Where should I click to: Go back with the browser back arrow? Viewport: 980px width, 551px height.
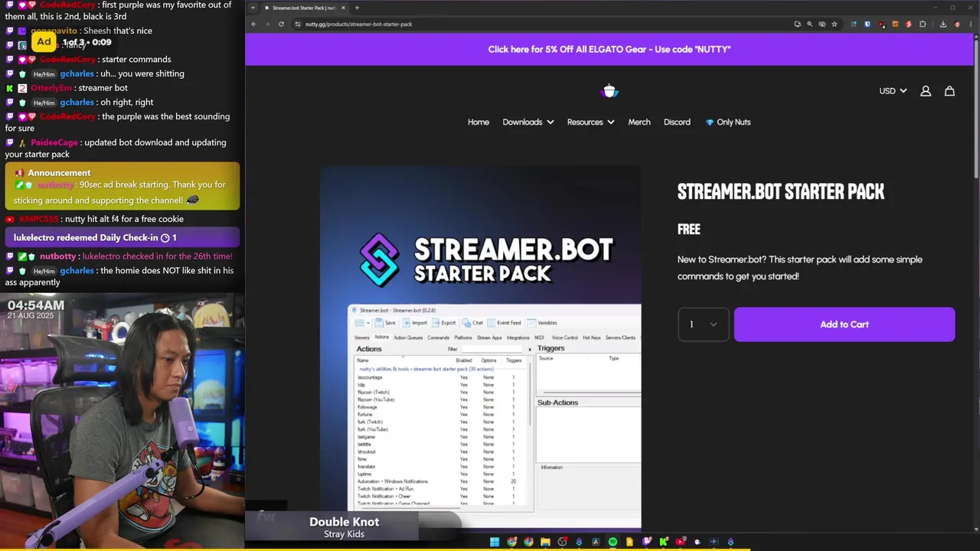253,24
